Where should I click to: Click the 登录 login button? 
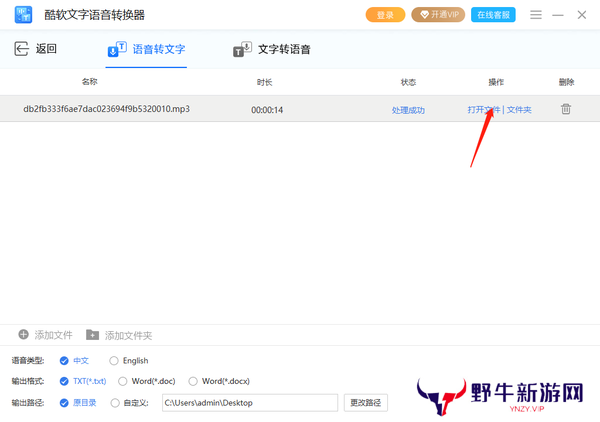[385, 15]
